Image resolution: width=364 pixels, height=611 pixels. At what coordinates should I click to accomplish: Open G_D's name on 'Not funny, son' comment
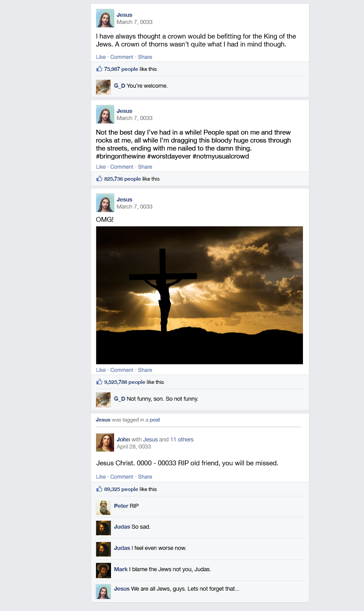pyautogui.click(x=119, y=399)
